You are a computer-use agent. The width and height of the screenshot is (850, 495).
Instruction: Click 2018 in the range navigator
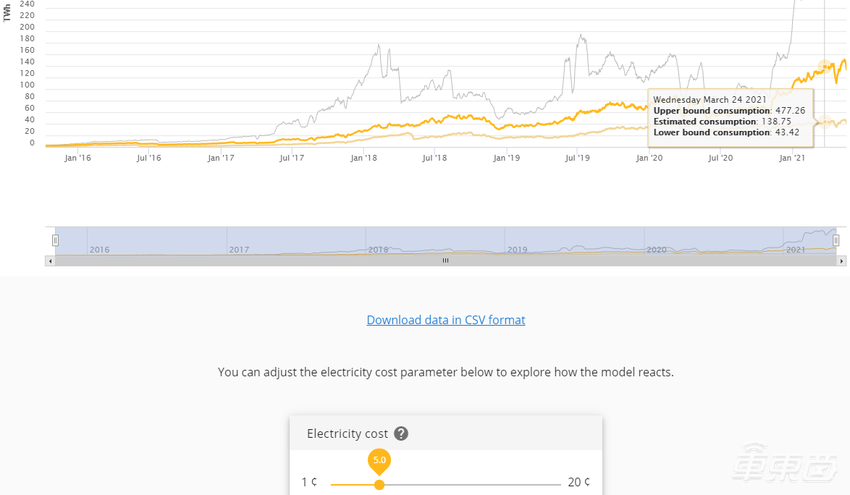pos(378,249)
